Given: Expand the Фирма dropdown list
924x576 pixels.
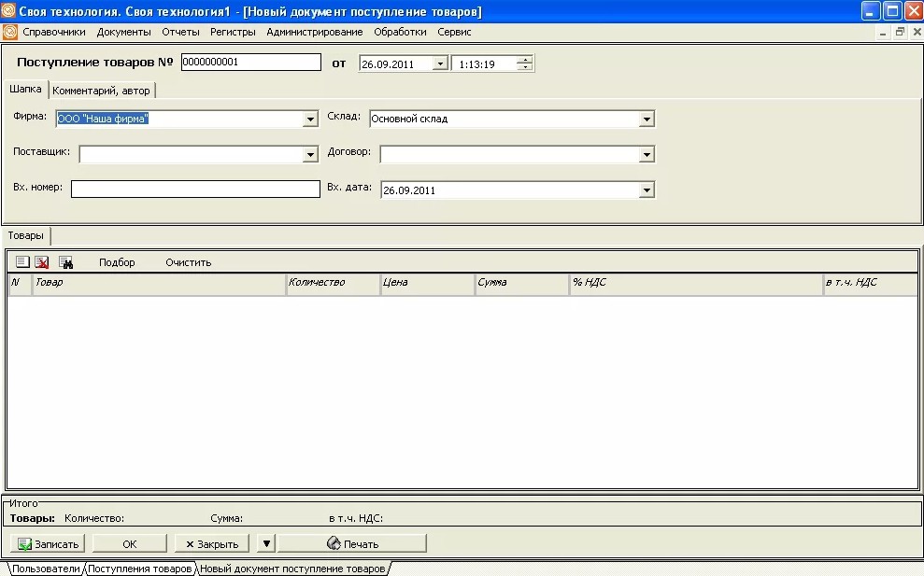Looking at the screenshot, I should [311, 119].
